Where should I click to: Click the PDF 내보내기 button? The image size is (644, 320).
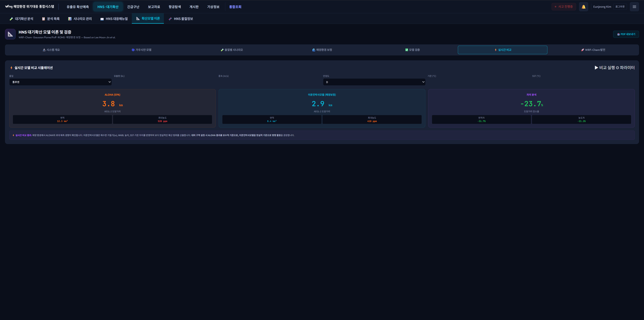click(x=626, y=34)
